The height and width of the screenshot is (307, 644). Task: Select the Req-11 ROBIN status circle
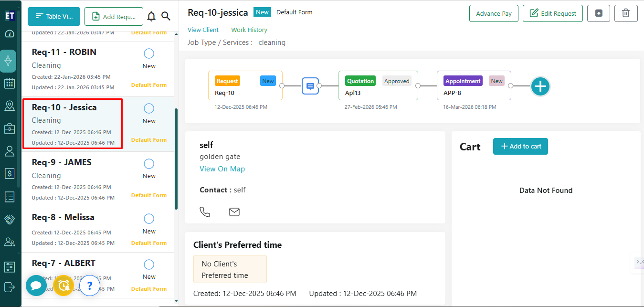pos(149,53)
